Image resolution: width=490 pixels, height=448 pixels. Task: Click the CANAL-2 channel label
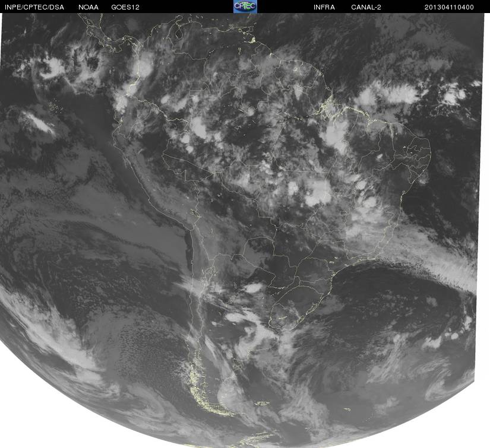(x=366, y=7)
